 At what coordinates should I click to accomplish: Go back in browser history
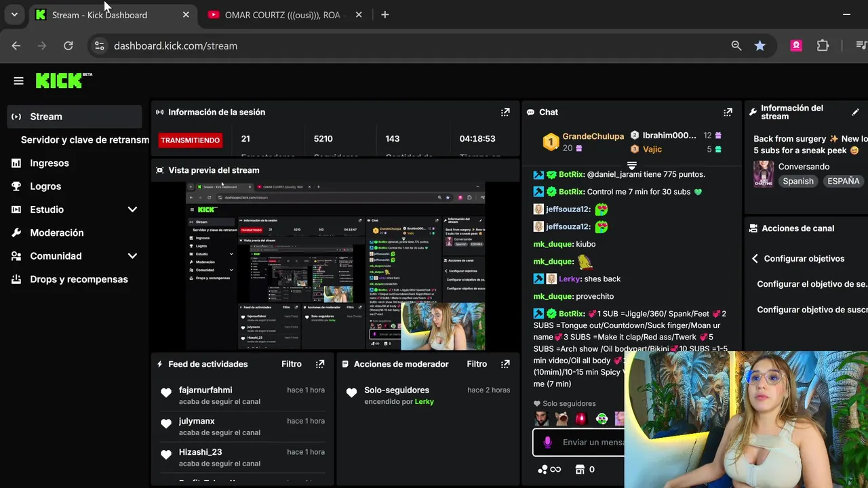(16, 45)
